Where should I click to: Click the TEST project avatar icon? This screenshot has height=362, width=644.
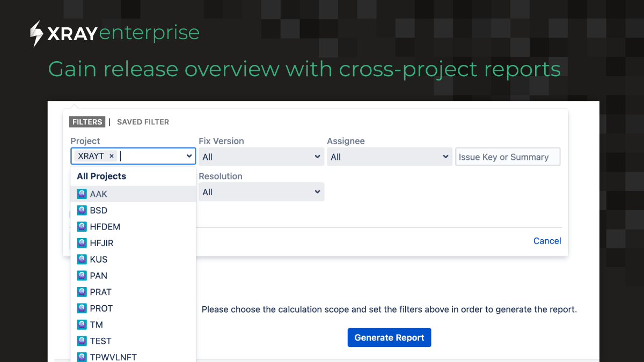[82, 341]
